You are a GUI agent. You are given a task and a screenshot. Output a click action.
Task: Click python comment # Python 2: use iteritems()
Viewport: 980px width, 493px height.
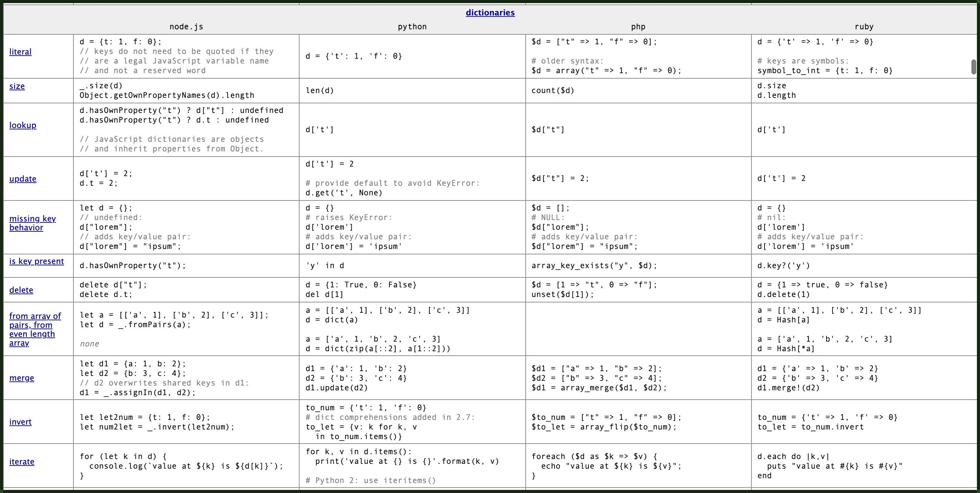(x=371, y=481)
